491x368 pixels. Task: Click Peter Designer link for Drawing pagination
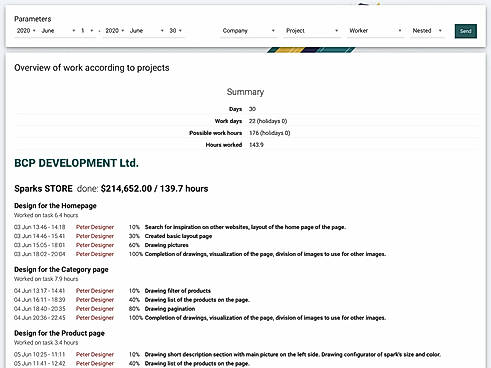(95, 309)
